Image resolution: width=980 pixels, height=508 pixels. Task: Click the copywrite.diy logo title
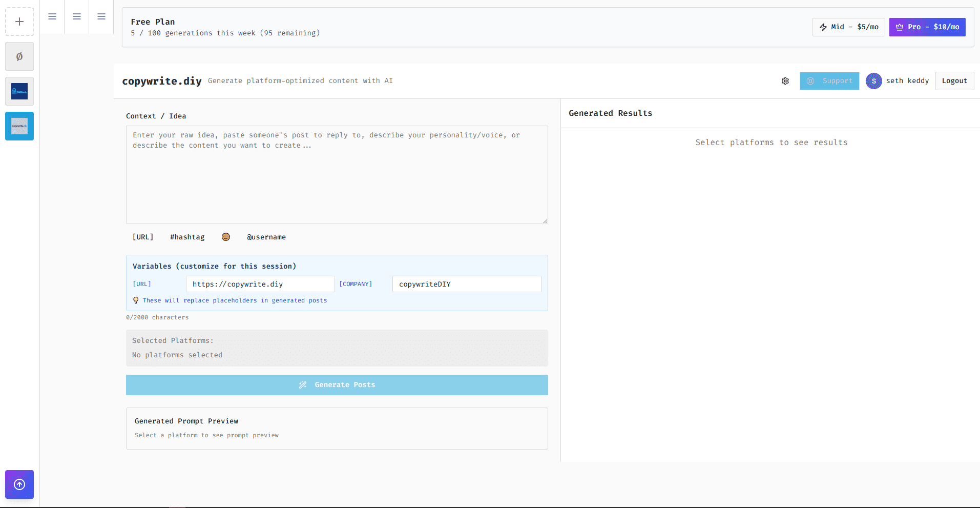coord(162,81)
